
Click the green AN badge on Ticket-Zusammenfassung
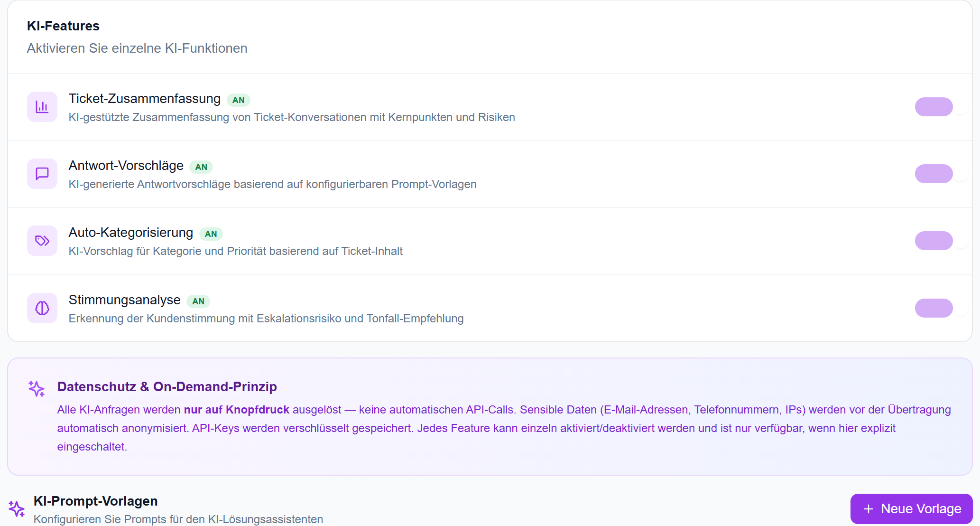click(239, 100)
